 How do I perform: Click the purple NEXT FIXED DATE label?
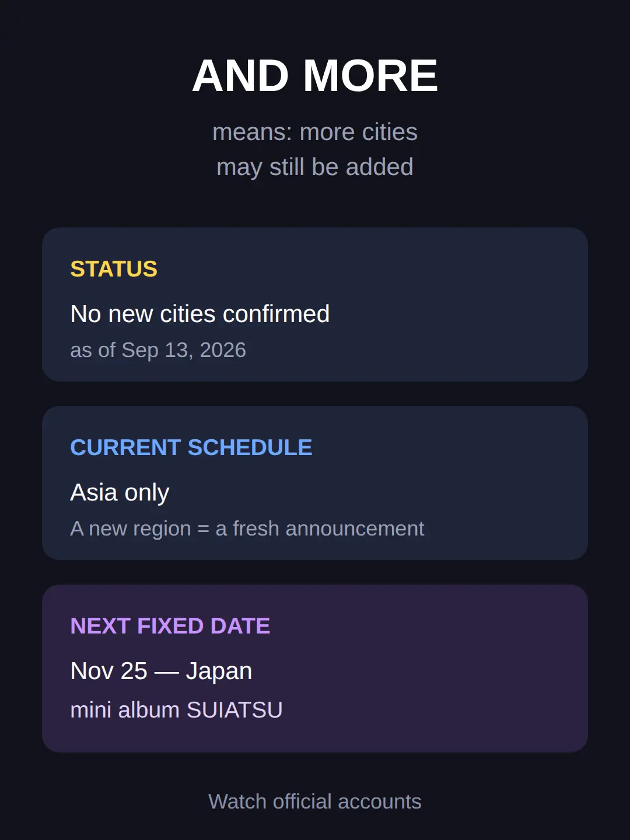(170, 626)
